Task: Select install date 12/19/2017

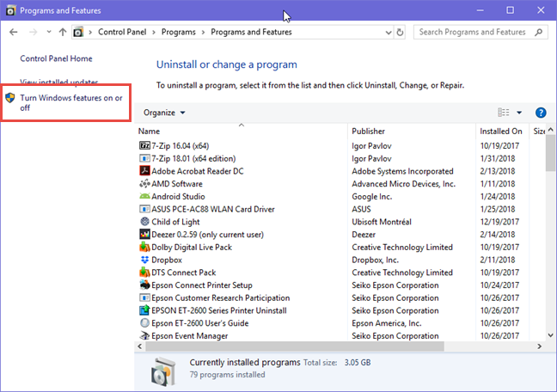Action: click(x=499, y=222)
